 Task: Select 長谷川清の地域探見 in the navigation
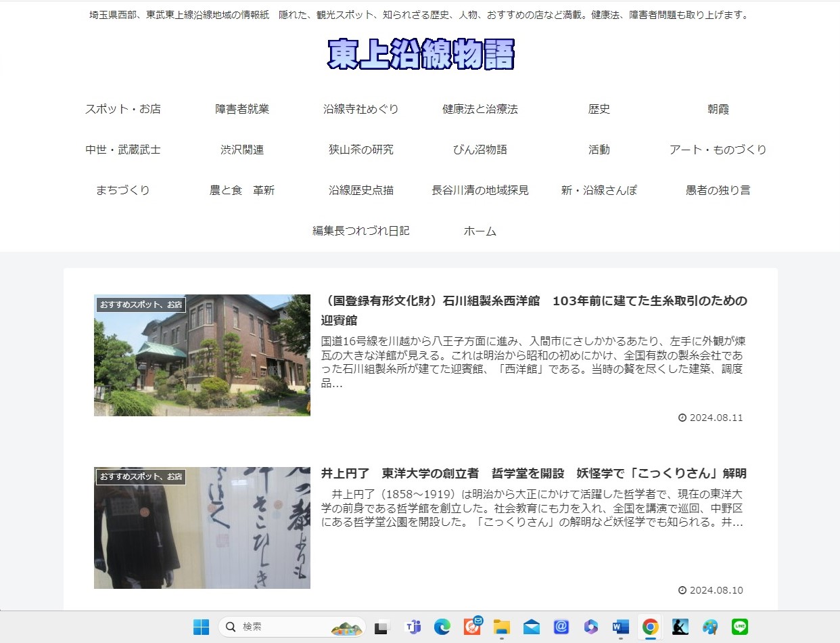tap(480, 190)
